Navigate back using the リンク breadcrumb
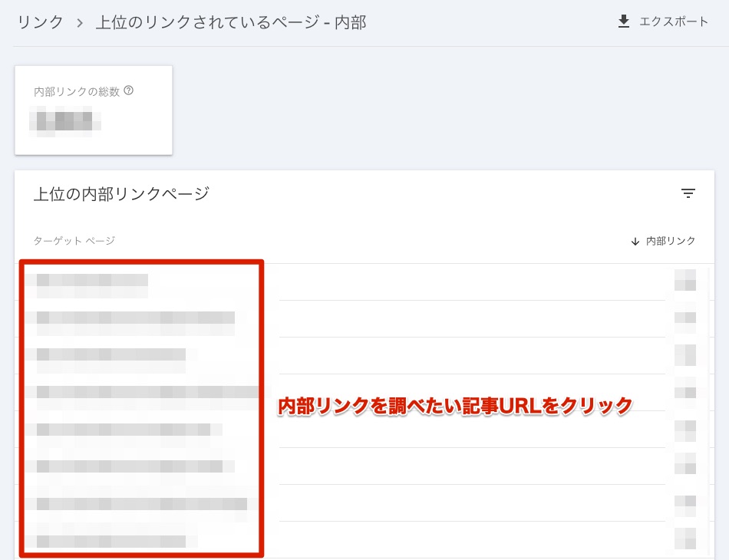 (40, 21)
